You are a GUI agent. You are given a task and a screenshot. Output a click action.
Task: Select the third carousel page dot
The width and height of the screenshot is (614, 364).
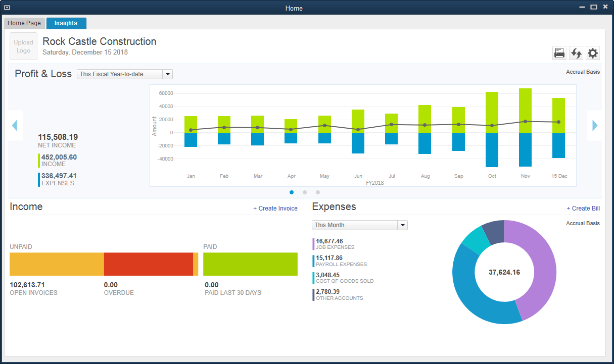(x=318, y=192)
